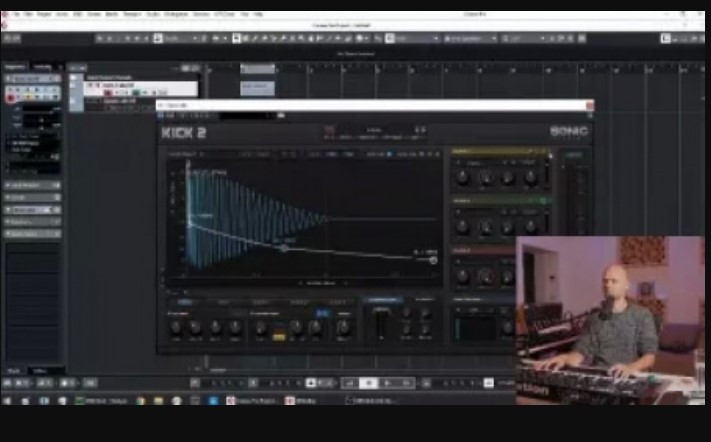Image resolution: width=711 pixels, height=442 pixels.
Task: Open File Explorer from the taskbar
Action: (158, 401)
